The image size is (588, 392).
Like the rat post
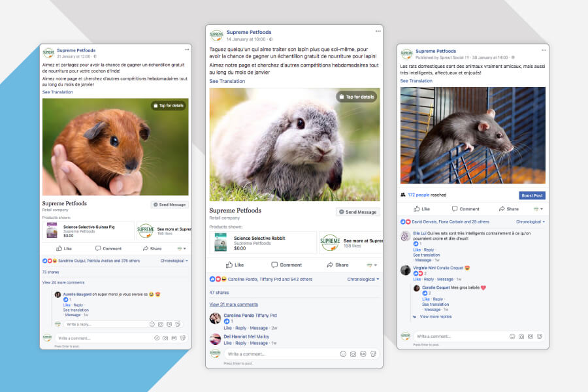[421, 209]
